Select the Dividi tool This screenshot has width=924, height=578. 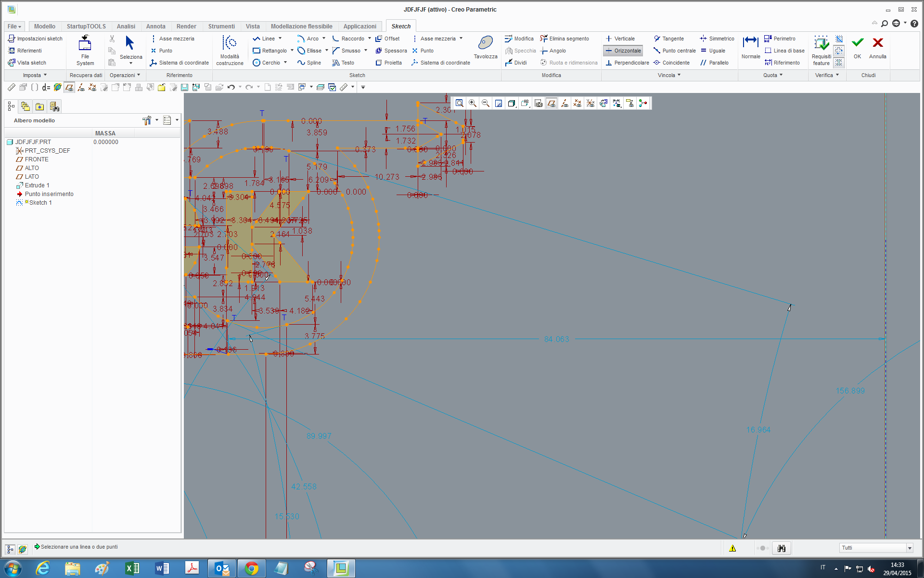pyautogui.click(x=515, y=63)
